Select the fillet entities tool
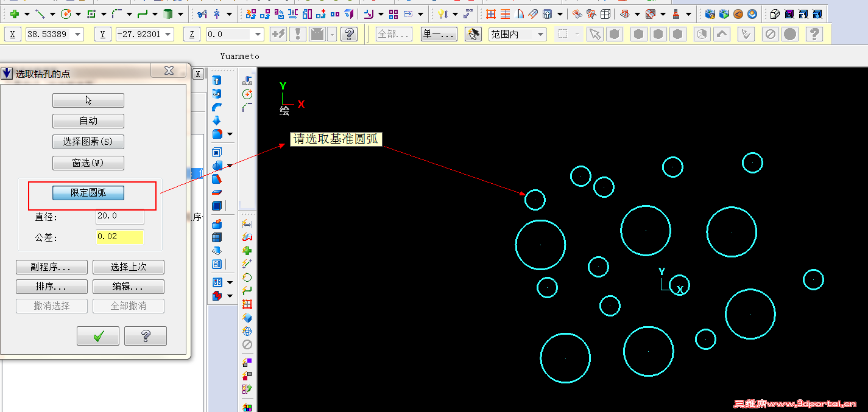Screen dimensions: 868x412 tap(118, 14)
